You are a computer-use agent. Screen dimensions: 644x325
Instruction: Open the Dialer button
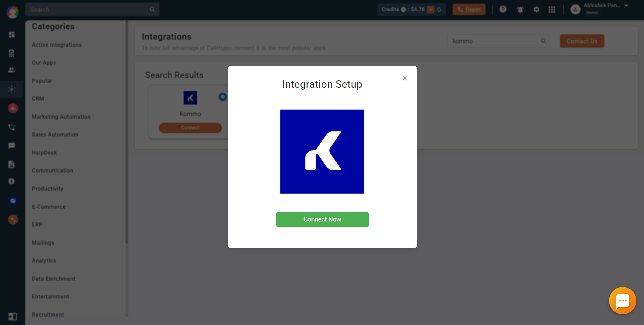469,9
